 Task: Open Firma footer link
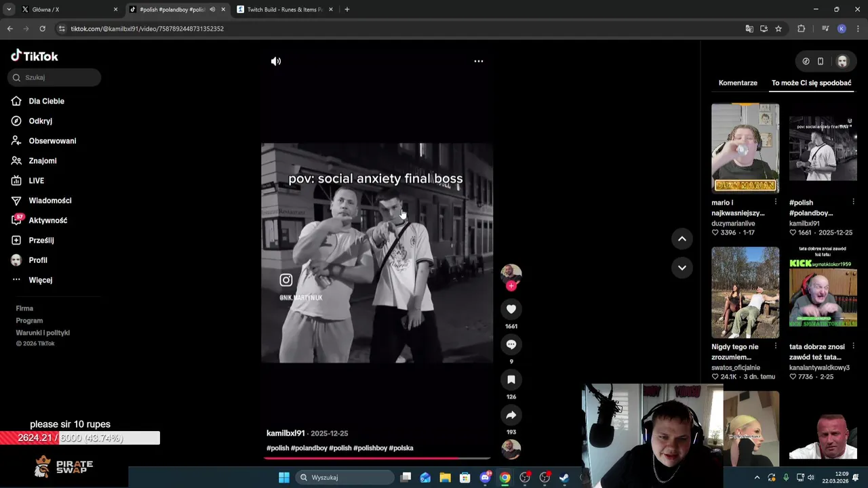[x=24, y=308]
